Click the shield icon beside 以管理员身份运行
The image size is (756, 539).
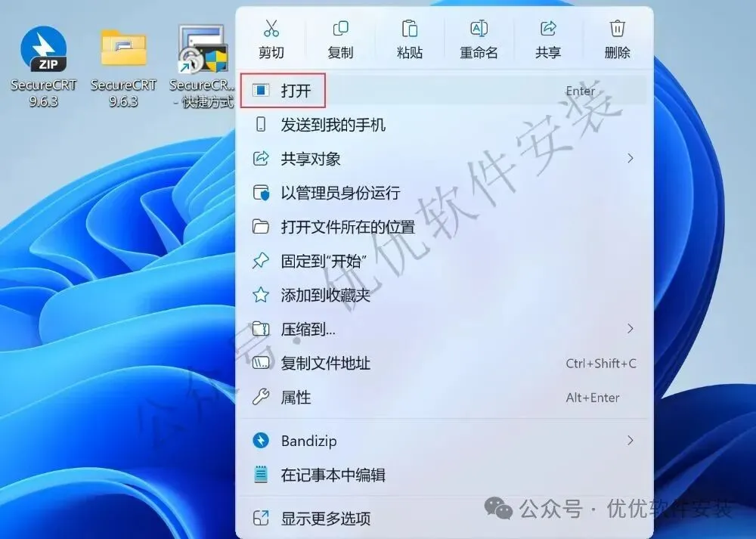pyautogui.click(x=261, y=193)
